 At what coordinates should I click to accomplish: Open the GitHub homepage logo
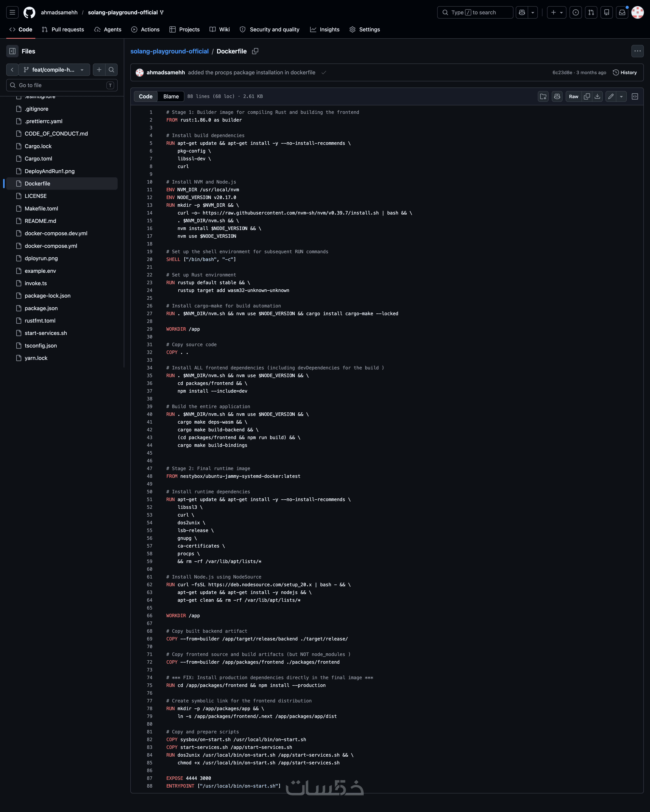pos(29,12)
